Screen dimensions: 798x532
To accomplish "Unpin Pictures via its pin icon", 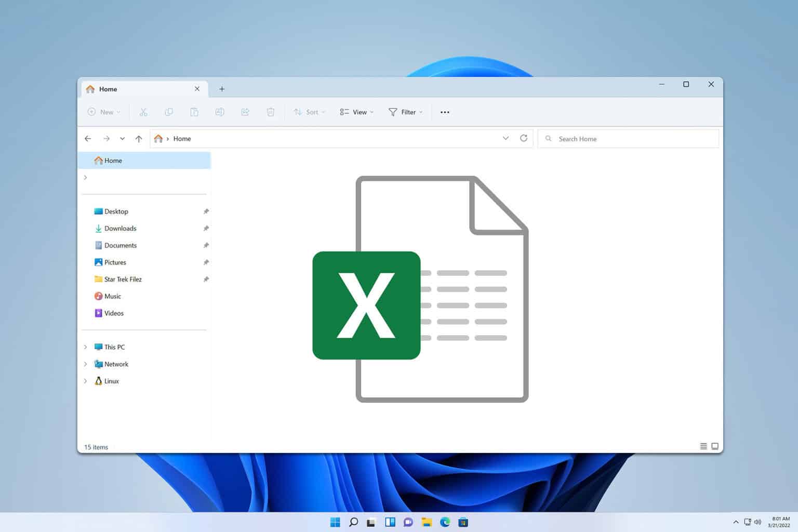I will click(x=206, y=262).
